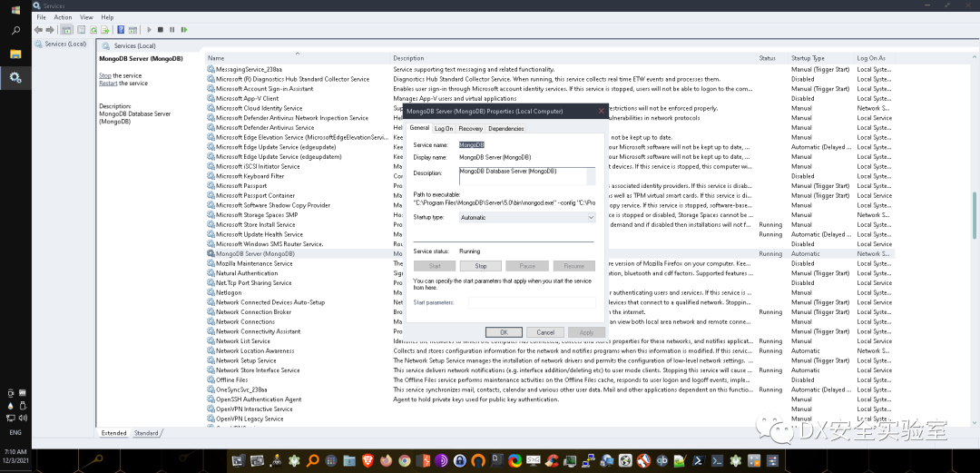Open the Windows Start logo in the sidebar
The width and height of the screenshot is (980, 473).
[x=15, y=10]
